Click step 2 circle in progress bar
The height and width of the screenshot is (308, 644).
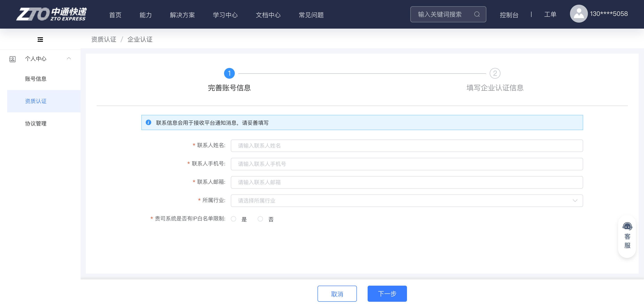[x=495, y=74]
